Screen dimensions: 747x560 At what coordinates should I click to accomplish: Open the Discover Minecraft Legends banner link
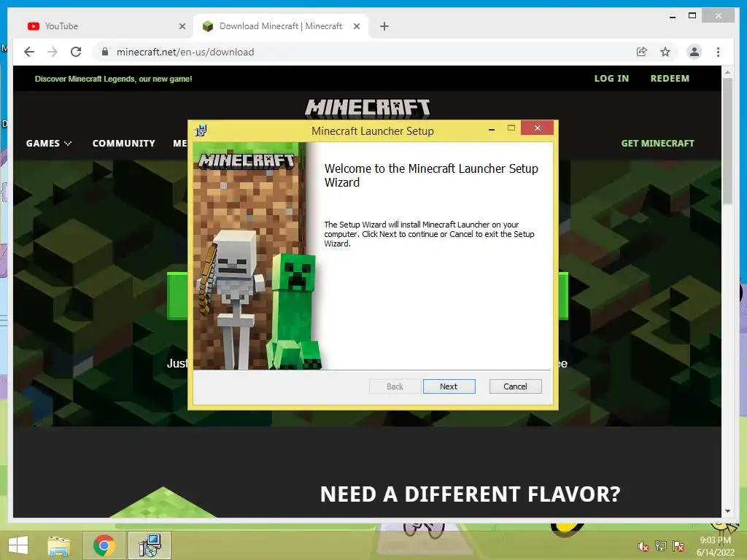click(x=113, y=79)
